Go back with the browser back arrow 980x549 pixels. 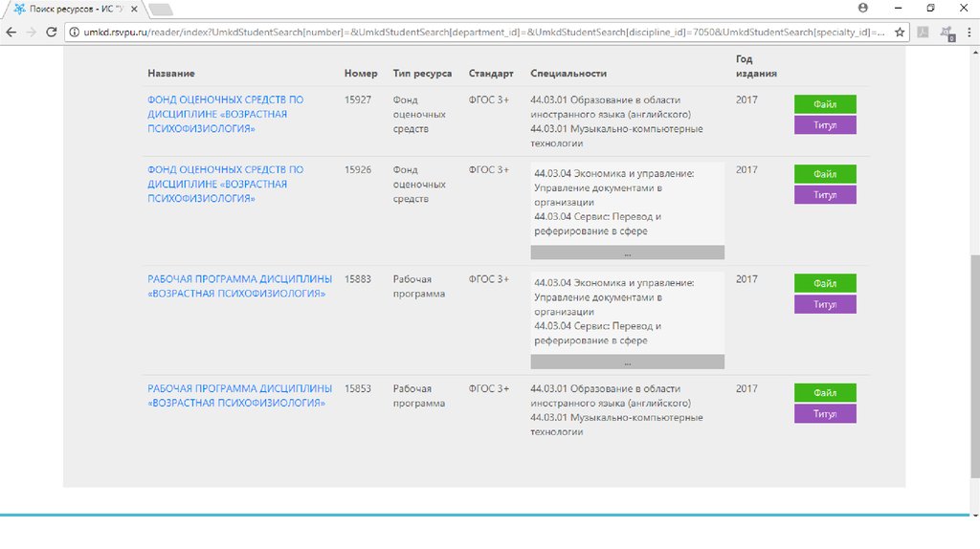pyautogui.click(x=11, y=32)
